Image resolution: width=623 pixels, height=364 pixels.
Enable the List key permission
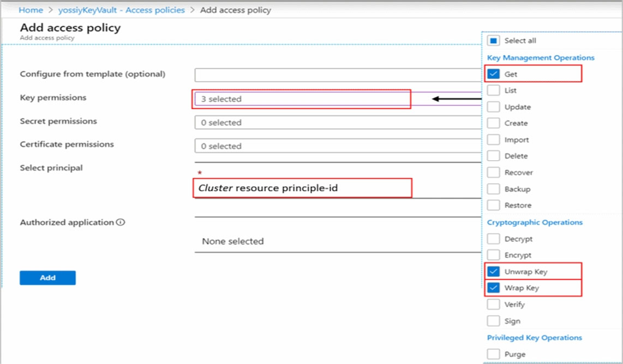[x=494, y=90]
